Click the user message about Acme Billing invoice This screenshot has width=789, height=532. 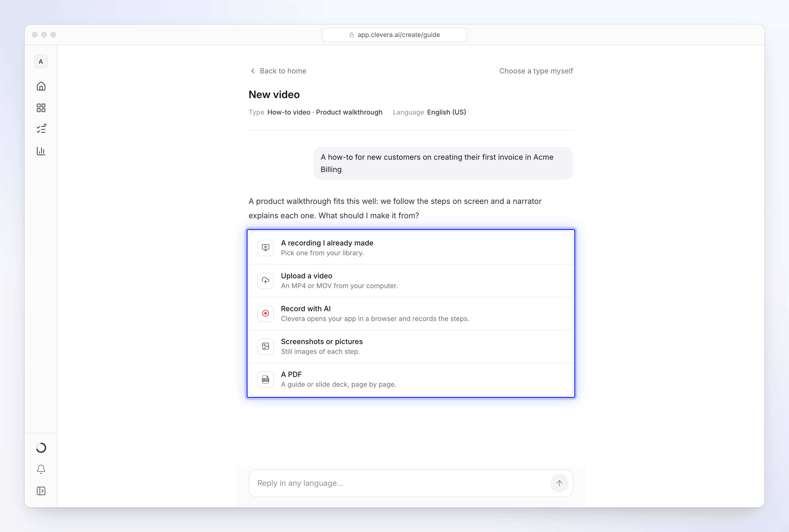click(x=443, y=163)
